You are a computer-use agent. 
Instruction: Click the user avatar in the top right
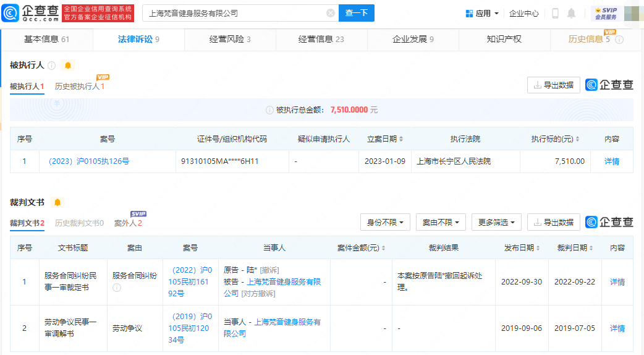click(633, 13)
